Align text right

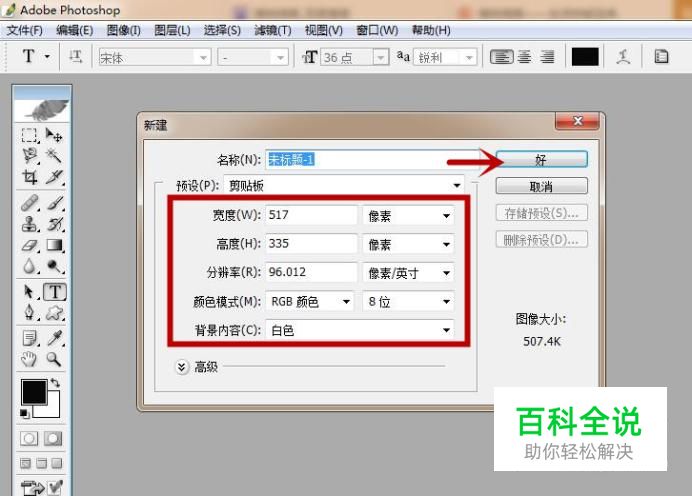[x=547, y=57]
